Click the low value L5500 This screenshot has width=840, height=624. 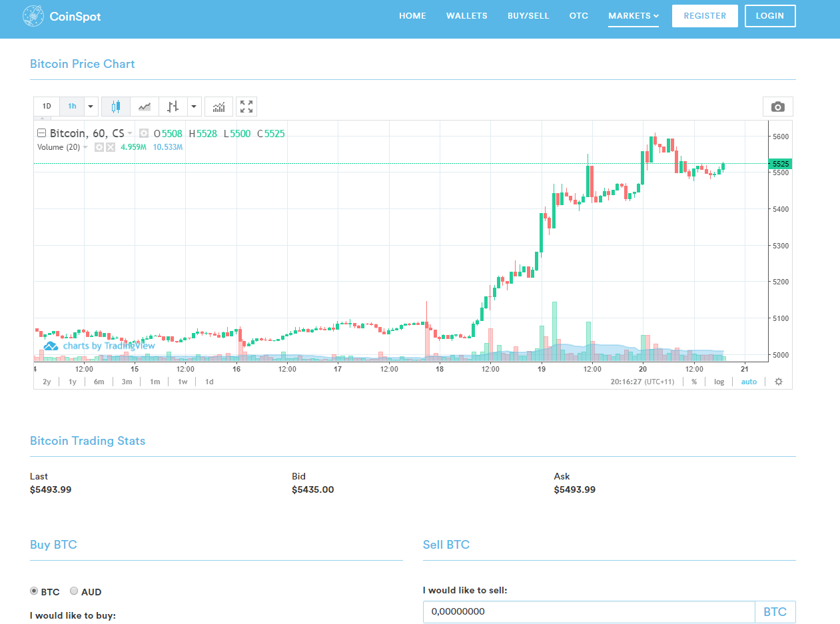click(237, 134)
